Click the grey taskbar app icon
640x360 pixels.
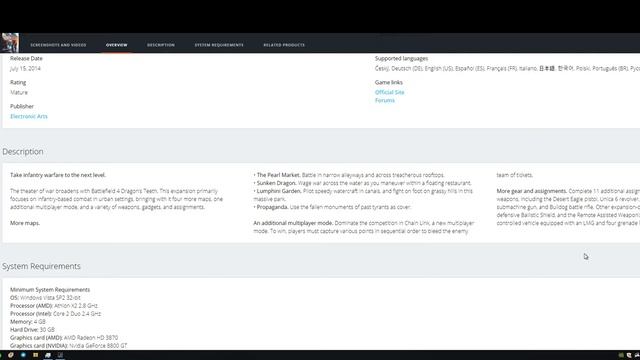click(x=60, y=355)
